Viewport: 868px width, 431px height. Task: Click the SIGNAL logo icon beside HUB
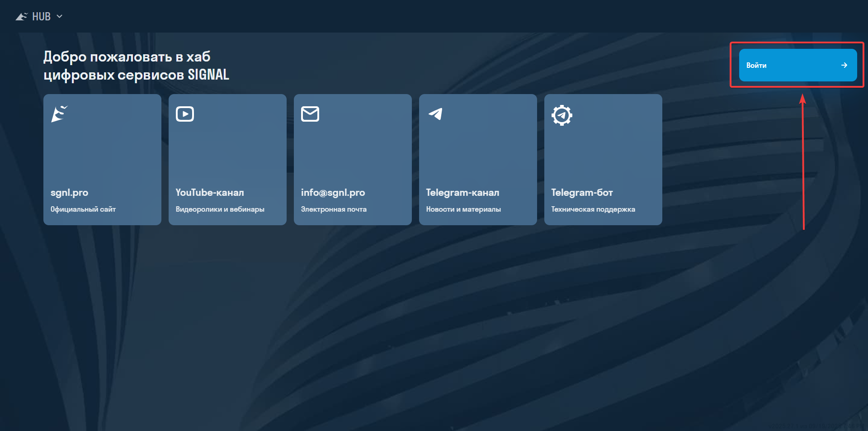point(21,17)
